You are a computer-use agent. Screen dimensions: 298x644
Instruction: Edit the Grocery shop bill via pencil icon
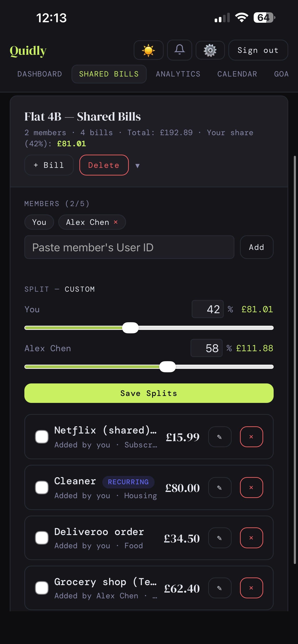(x=219, y=588)
